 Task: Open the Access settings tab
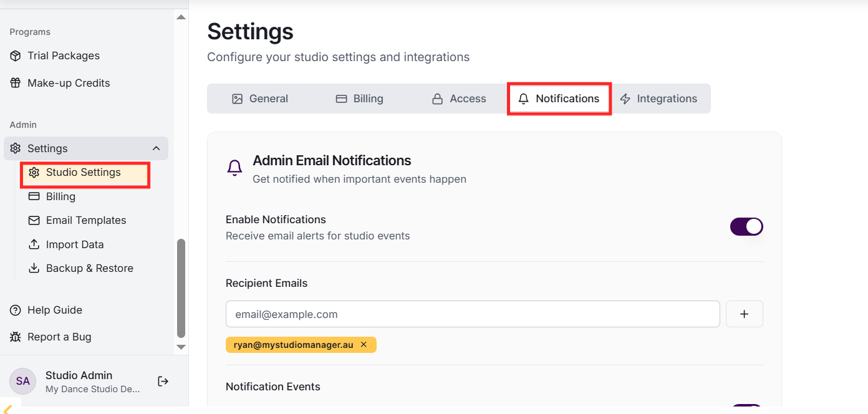(459, 99)
